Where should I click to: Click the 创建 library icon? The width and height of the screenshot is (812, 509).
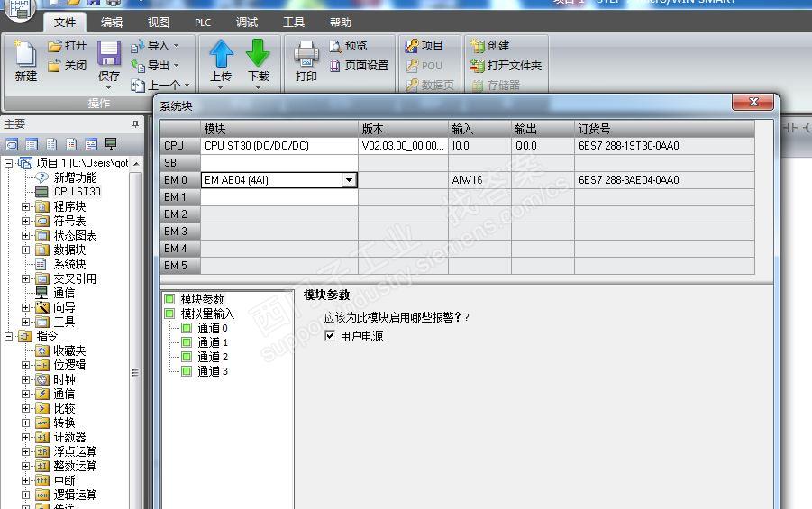[x=478, y=46]
